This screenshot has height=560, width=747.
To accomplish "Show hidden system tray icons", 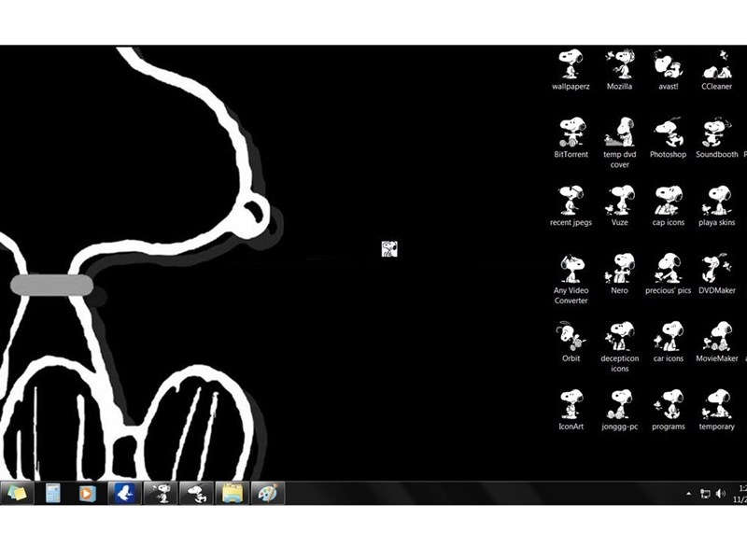I will [688, 494].
